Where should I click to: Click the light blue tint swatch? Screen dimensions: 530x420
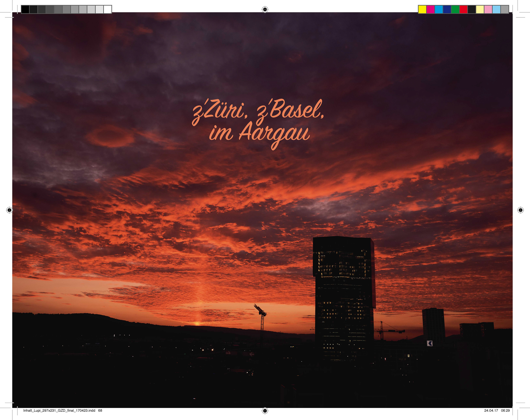click(x=496, y=9)
